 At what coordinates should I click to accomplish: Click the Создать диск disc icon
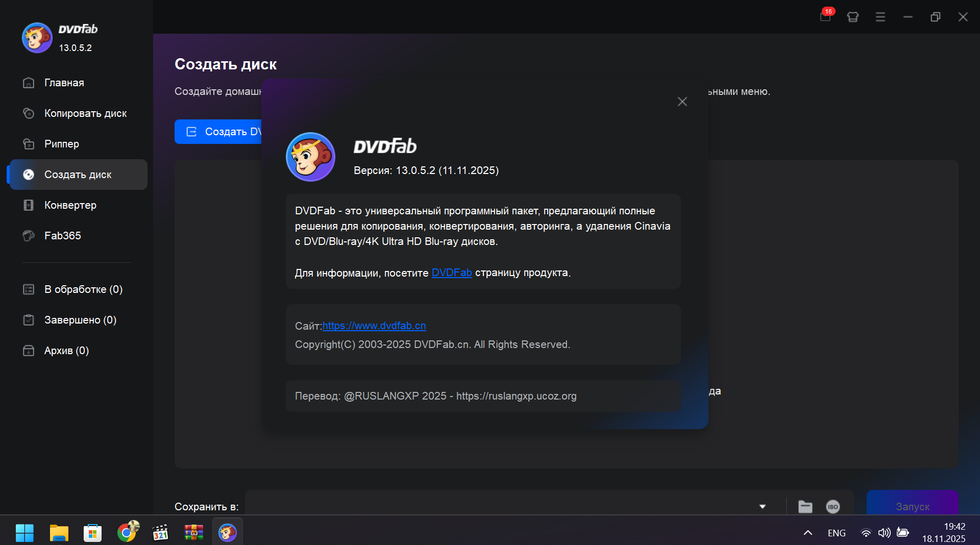coord(29,175)
